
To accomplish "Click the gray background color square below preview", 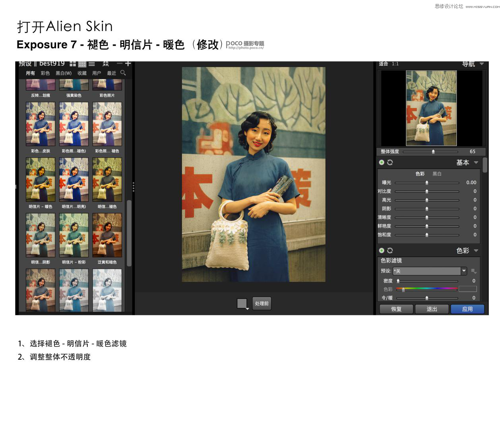I will (x=242, y=304).
